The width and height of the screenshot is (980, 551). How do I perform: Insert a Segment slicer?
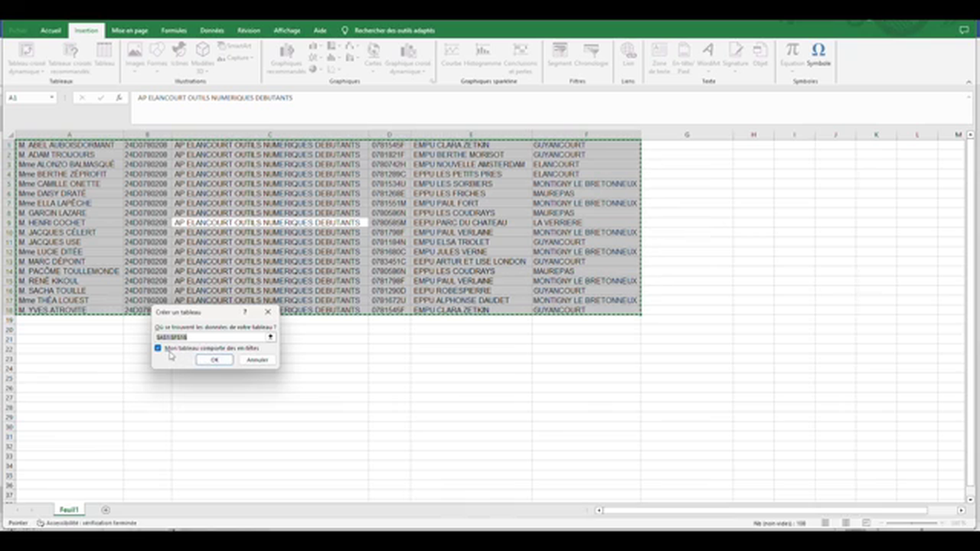click(x=559, y=53)
